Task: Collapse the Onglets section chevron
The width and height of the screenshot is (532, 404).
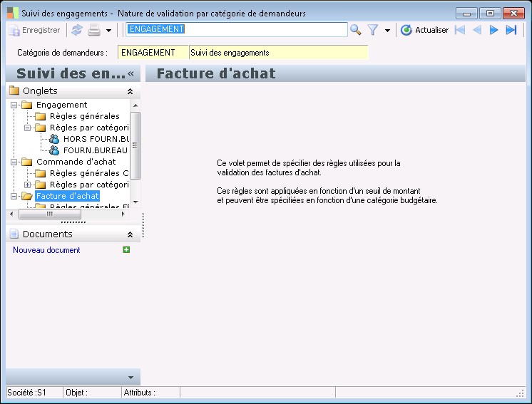Action: point(130,91)
